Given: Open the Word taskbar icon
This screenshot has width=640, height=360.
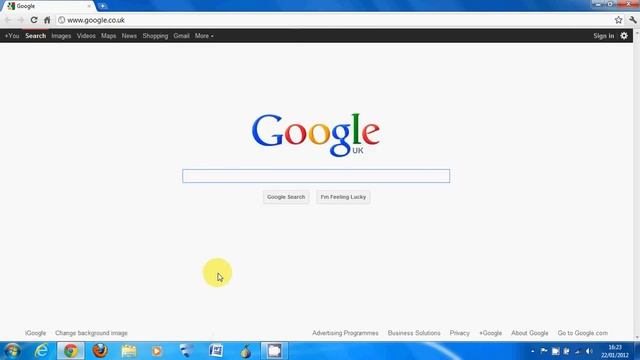Looking at the screenshot, I should 216,351.
